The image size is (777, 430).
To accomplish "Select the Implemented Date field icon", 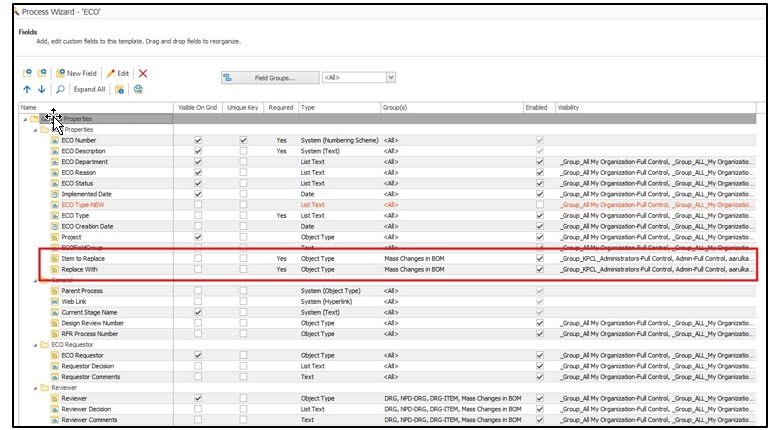I will tap(55, 194).
